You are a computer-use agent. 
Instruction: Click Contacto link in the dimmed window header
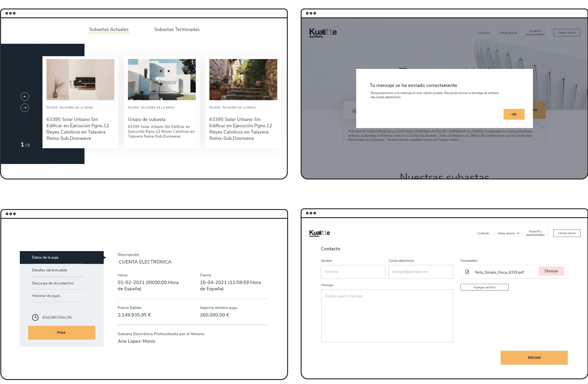[x=483, y=33]
